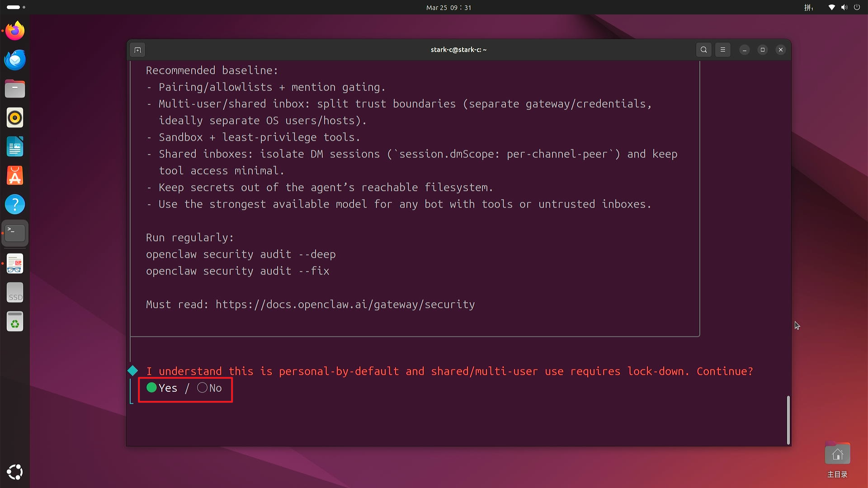
Task: Open the Trash in the dock
Action: (15, 322)
